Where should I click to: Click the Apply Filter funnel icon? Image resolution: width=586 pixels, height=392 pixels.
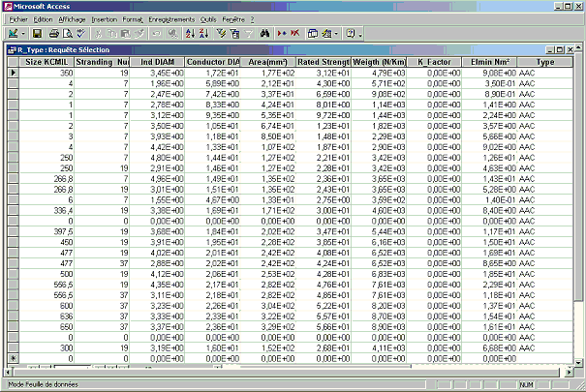(x=248, y=34)
